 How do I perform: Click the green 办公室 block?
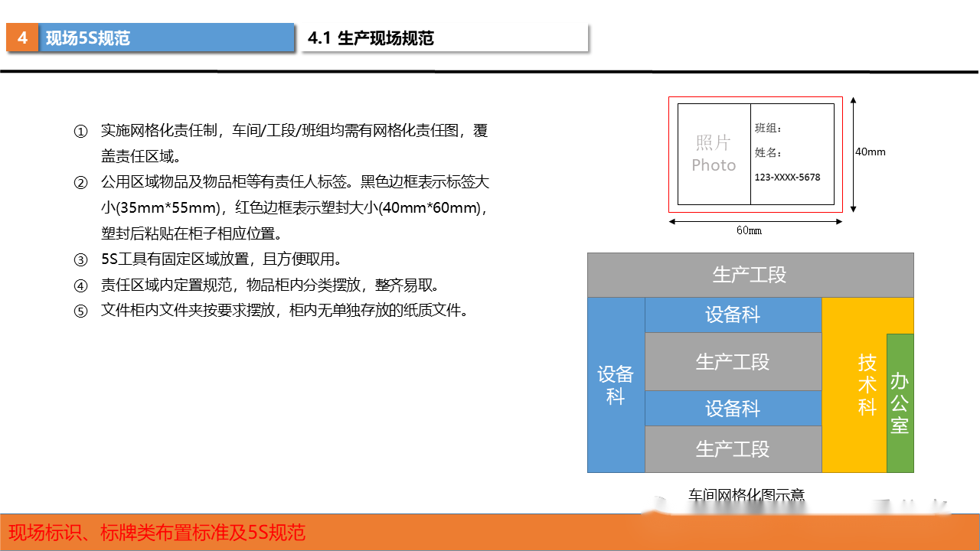(x=900, y=403)
